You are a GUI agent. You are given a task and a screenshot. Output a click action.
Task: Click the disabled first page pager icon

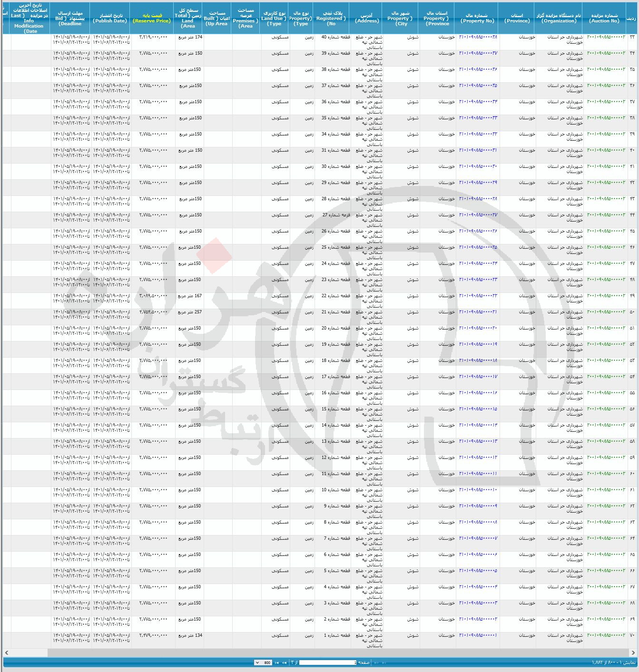click(384, 662)
